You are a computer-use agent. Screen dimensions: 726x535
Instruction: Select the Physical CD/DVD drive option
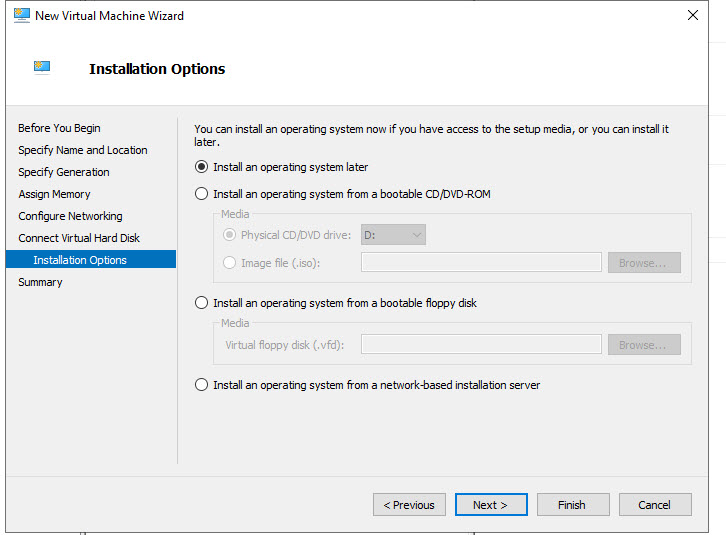tap(230, 235)
